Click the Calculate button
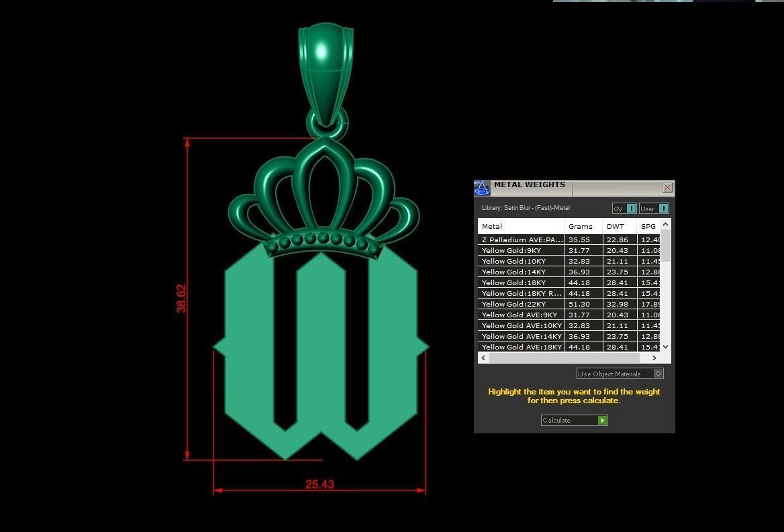This screenshot has width=784, height=532. (574, 420)
